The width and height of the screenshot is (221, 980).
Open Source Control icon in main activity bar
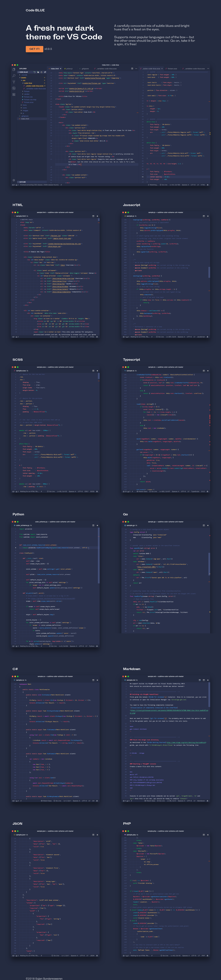[14, 82]
